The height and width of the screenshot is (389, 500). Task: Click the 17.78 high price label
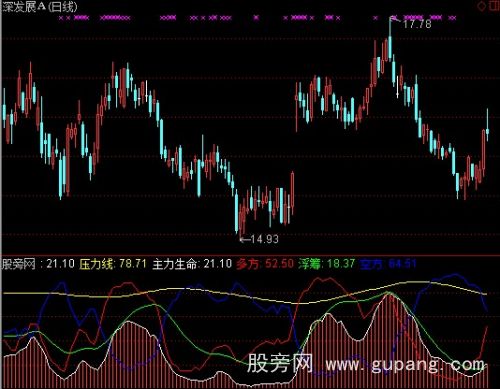coord(417,24)
